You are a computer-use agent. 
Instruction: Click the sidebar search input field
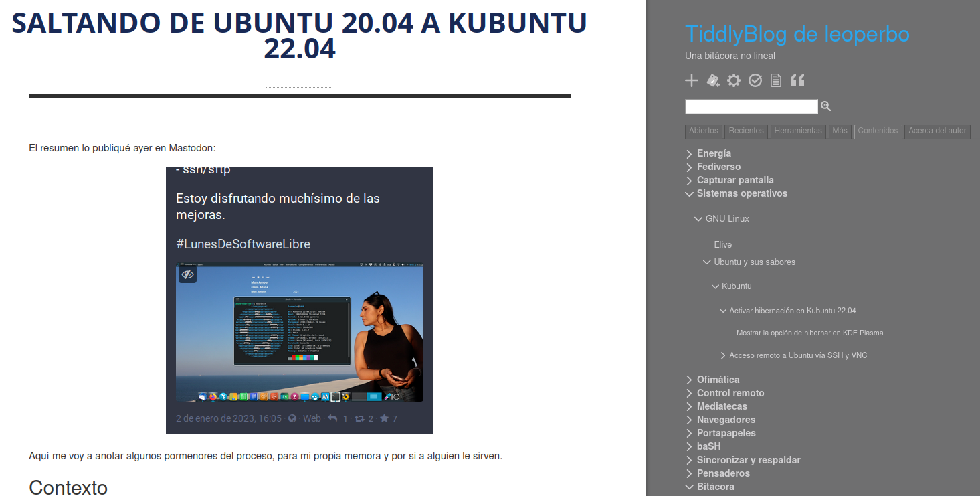point(751,107)
